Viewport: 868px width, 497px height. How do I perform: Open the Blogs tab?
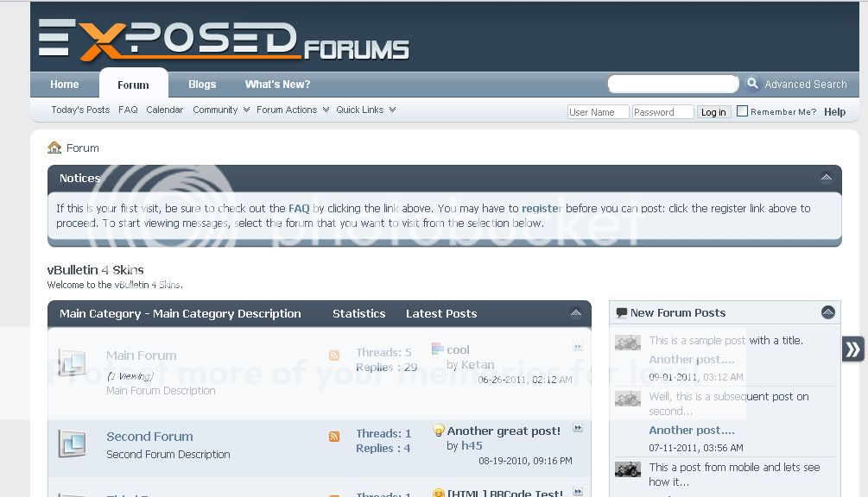[x=202, y=84]
